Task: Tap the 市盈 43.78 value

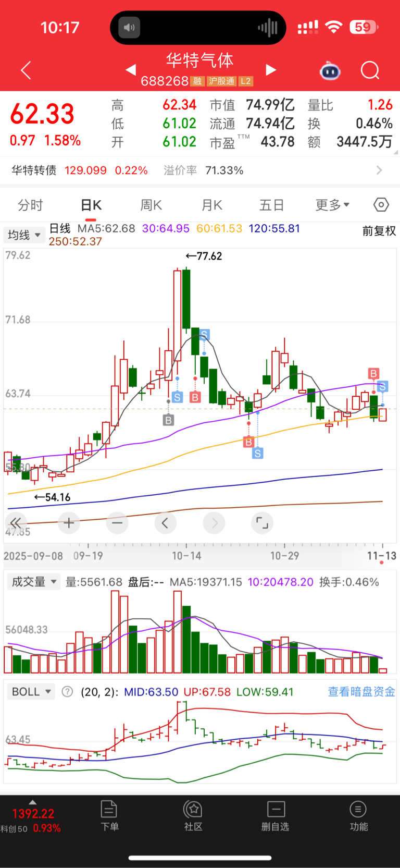Action: 278,142
